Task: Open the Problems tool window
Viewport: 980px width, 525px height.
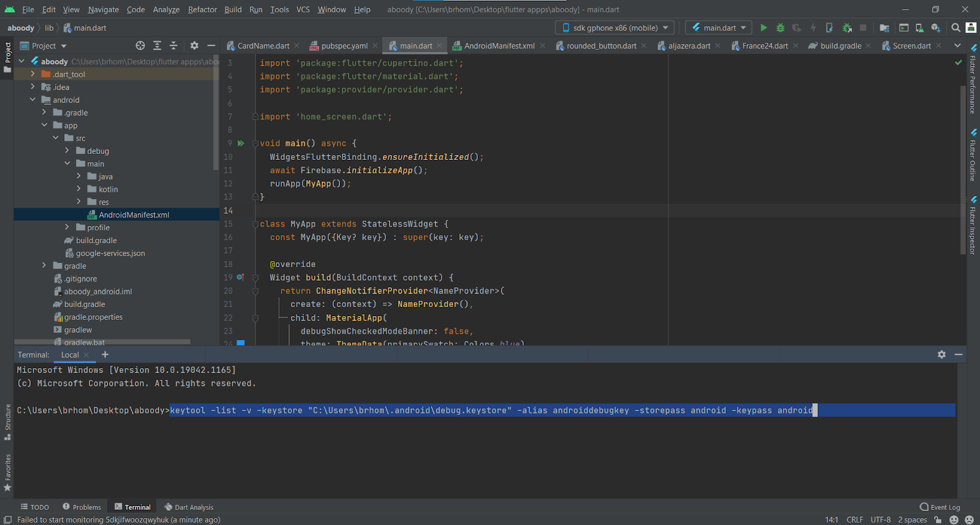Action: click(81, 507)
